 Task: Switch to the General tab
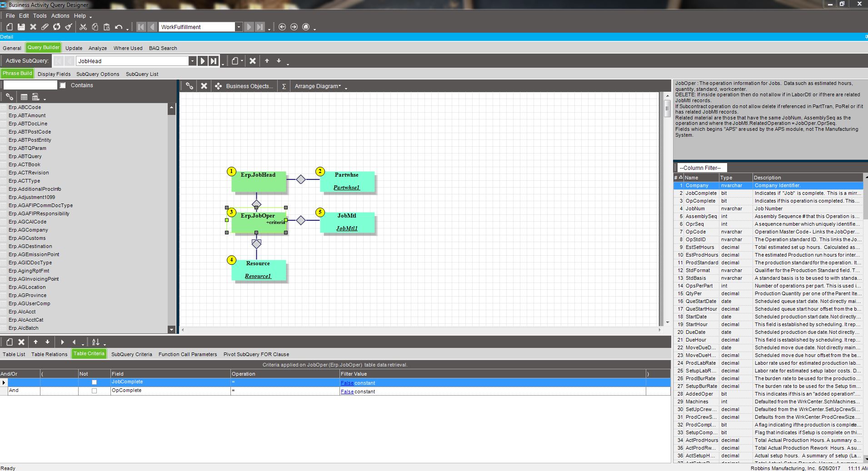(12, 48)
